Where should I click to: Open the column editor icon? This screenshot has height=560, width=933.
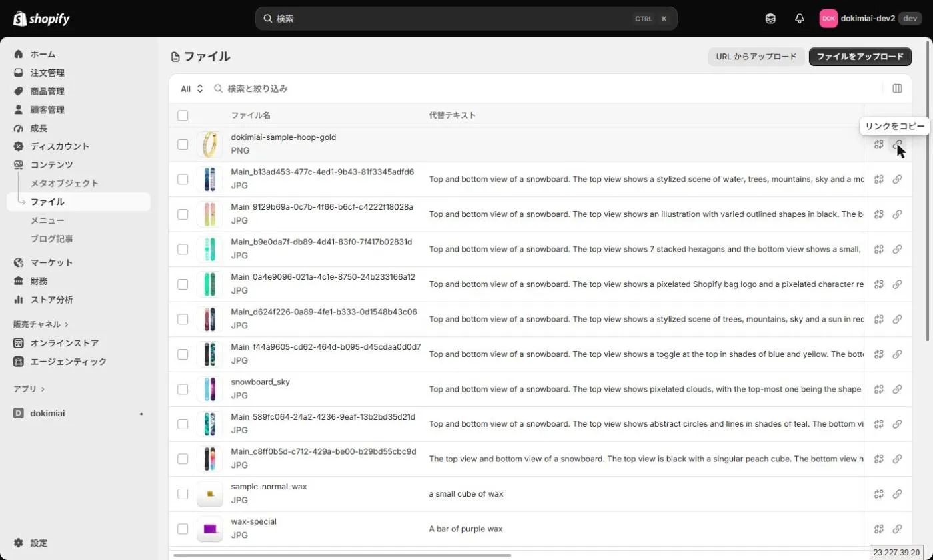coord(897,89)
